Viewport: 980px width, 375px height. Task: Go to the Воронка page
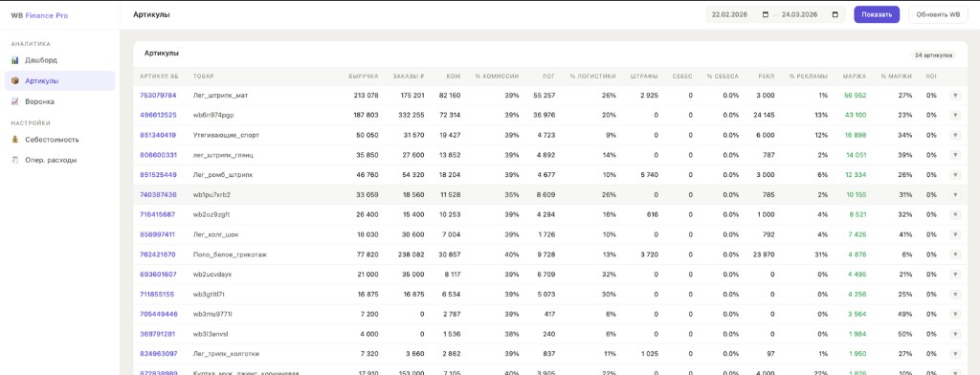point(60,100)
